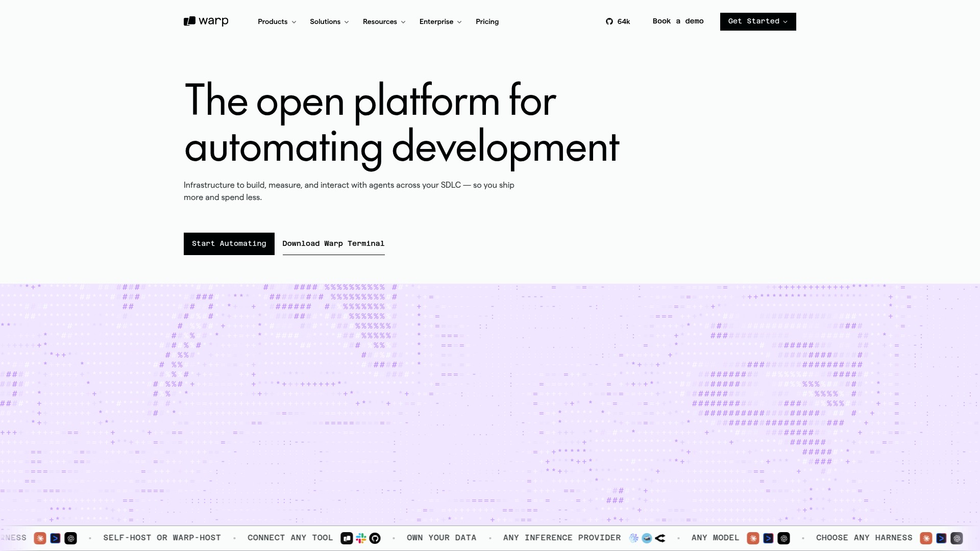Click the CHOOSE ANY HARNESS marquee text
Screen dimensions: 980x551
(864, 538)
